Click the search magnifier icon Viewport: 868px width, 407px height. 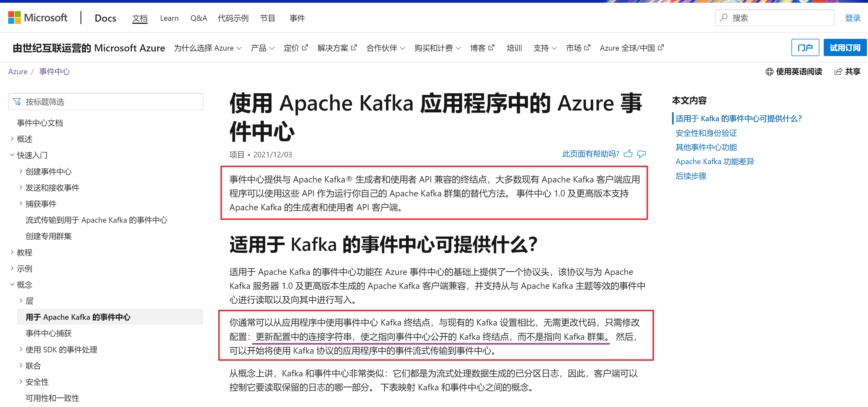click(x=723, y=18)
